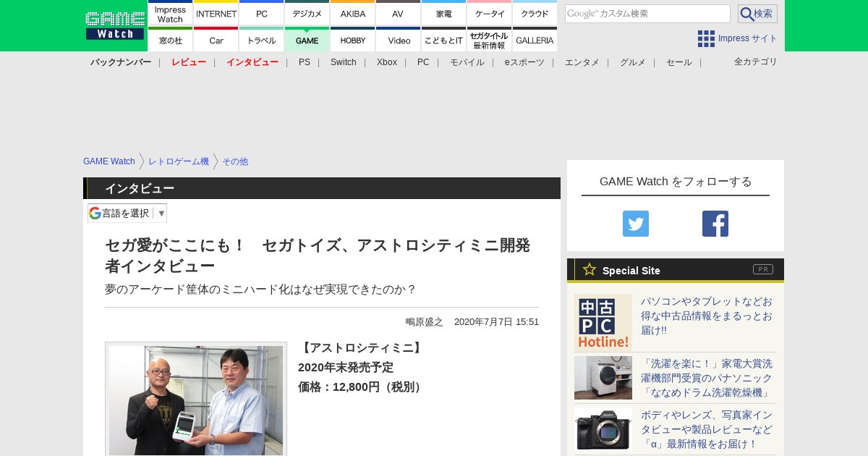The image size is (868, 456).
Task: Open the interview photo of two developers
Action: click(x=196, y=400)
